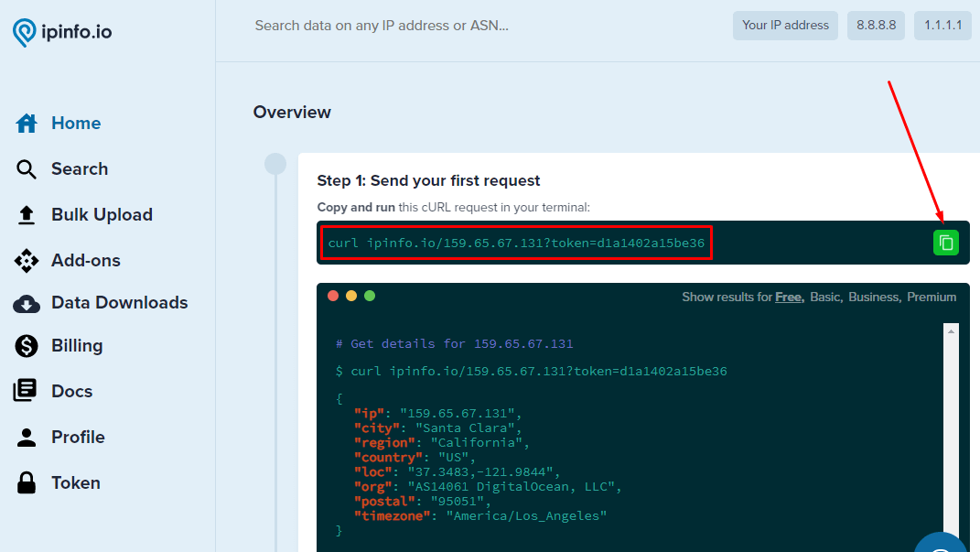The width and height of the screenshot is (980, 552).
Task: Click the "country": "US" line
Action: (x=415, y=458)
